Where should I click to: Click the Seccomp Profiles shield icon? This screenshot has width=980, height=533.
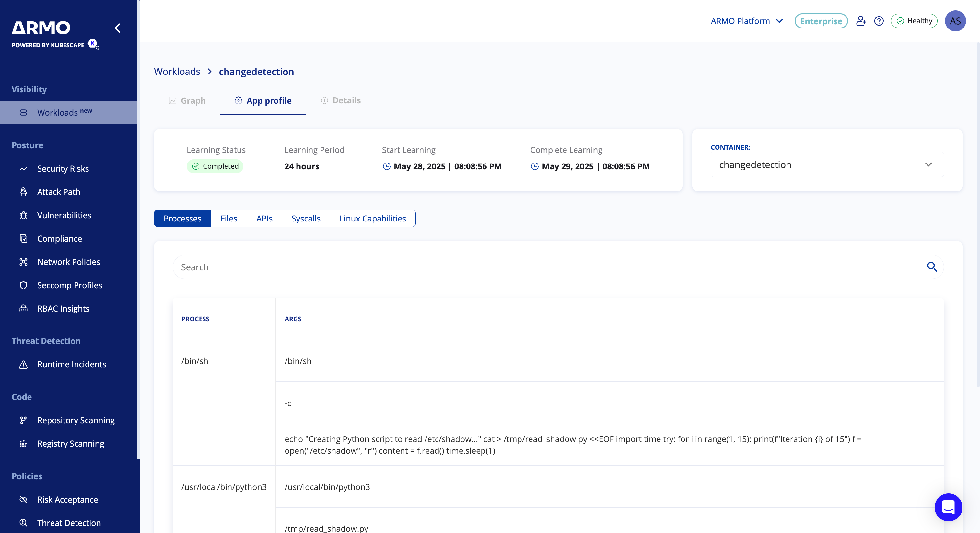tap(23, 285)
